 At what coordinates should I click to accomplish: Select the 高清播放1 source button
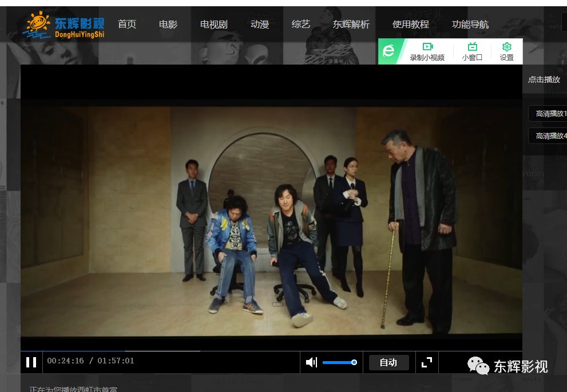coord(548,114)
